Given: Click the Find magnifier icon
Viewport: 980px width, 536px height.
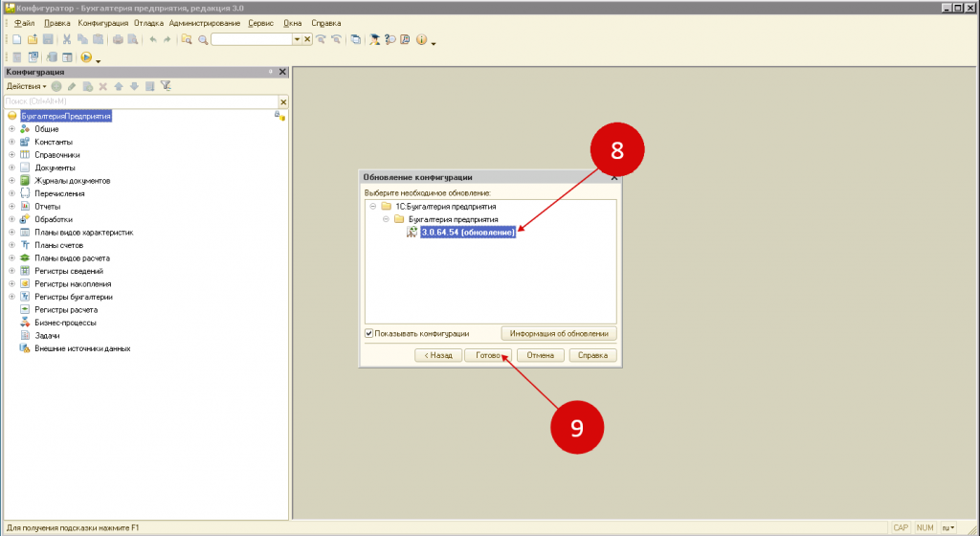Looking at the screenshot, I should (203, 40).
